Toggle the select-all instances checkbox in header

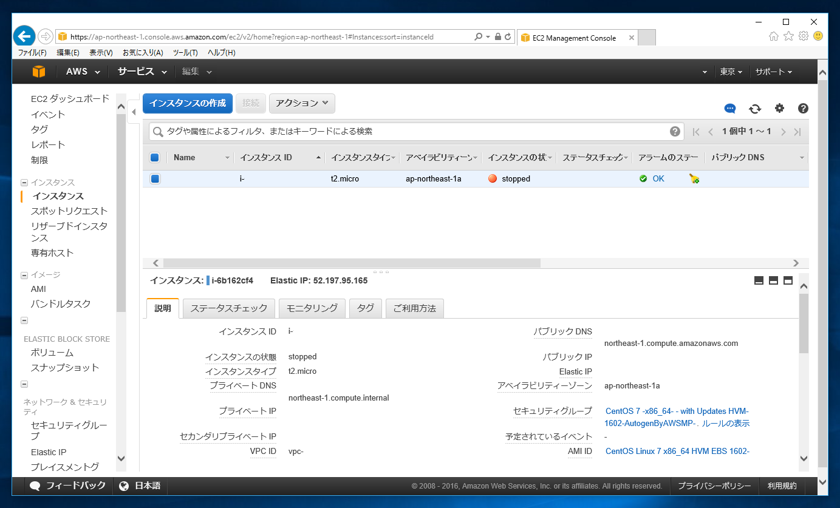click(x=155, y=157)
